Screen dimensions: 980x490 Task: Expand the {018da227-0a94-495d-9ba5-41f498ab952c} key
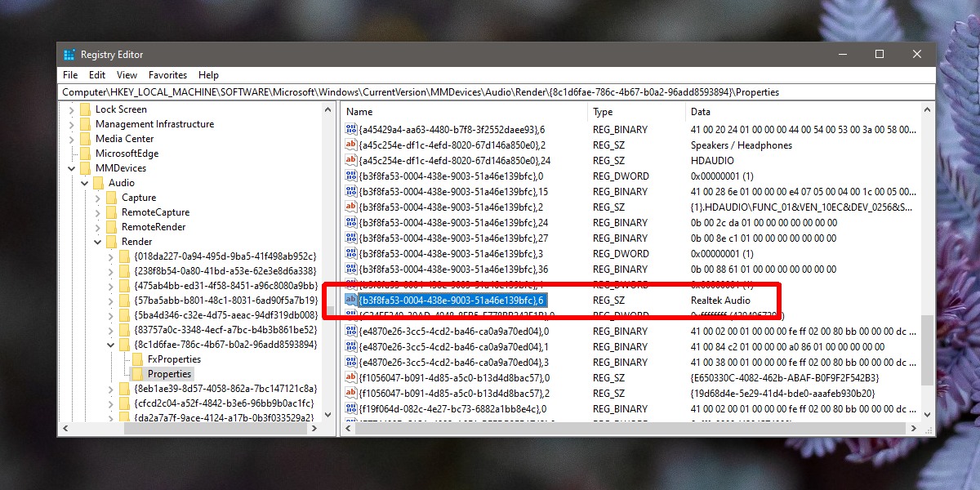(111, 256)
